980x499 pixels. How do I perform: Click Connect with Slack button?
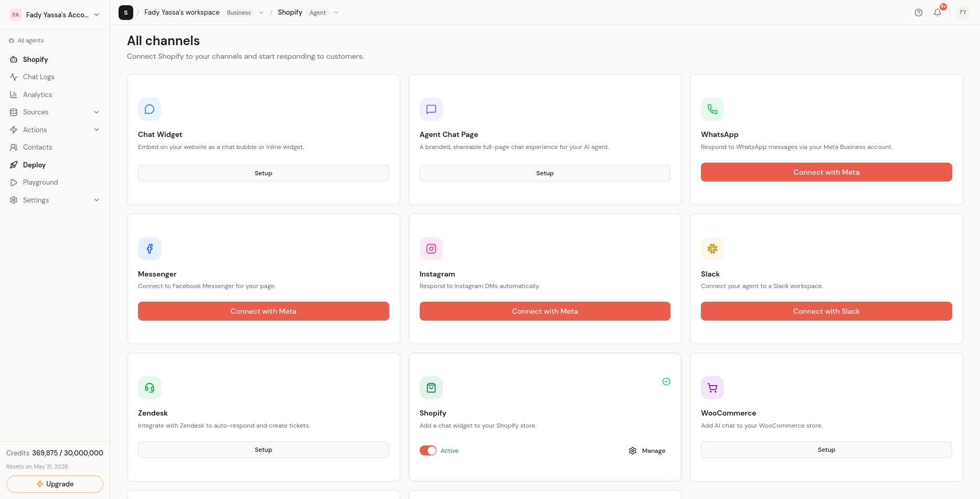[826, 311]
